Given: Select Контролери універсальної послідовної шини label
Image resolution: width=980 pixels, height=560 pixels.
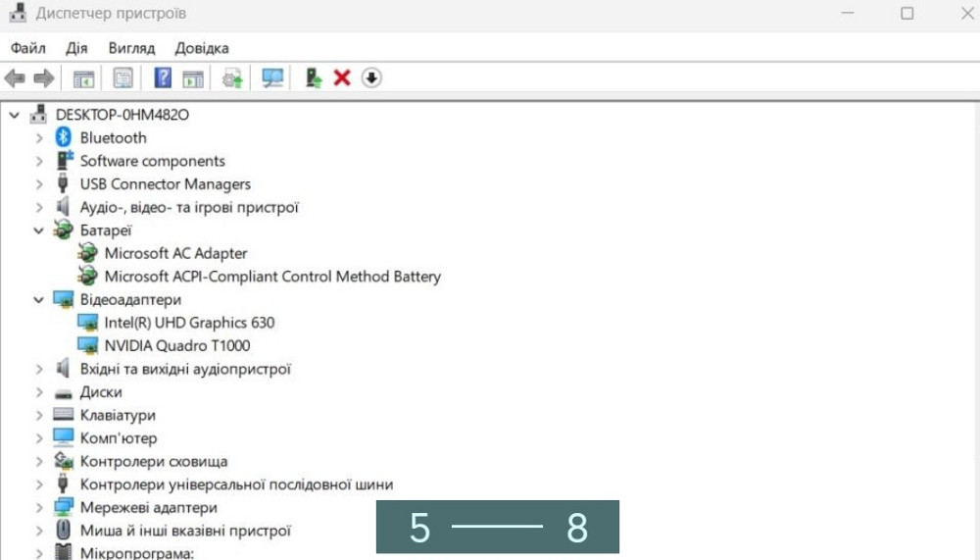Looking at the screenshot, I should 236,484.
